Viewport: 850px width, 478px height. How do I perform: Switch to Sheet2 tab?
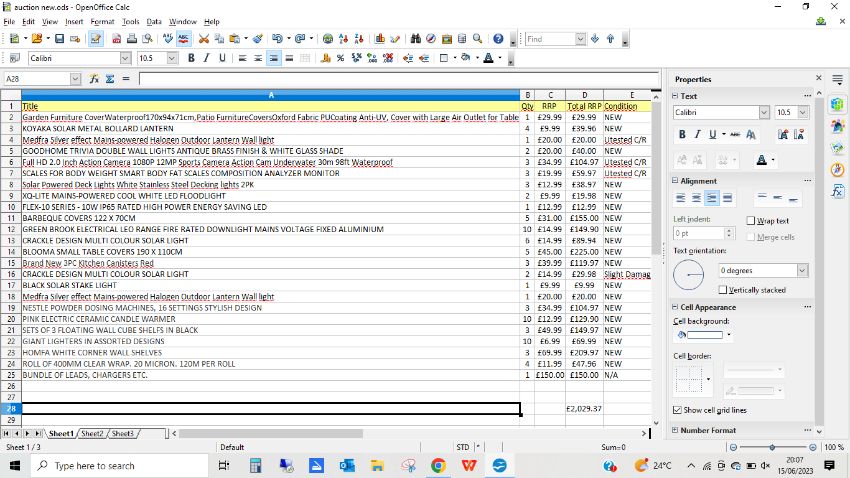tap(92, 434)
